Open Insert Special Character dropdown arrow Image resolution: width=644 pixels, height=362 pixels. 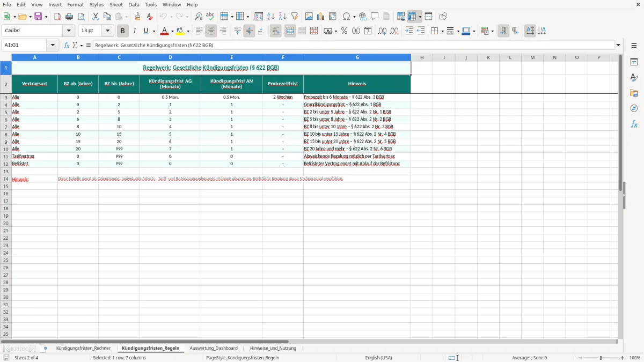tap(354, 17)
